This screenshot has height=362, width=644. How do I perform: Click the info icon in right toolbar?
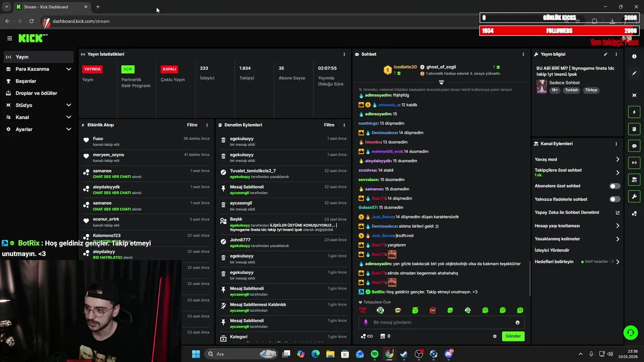pyautogui.click(x=634, y=56)
